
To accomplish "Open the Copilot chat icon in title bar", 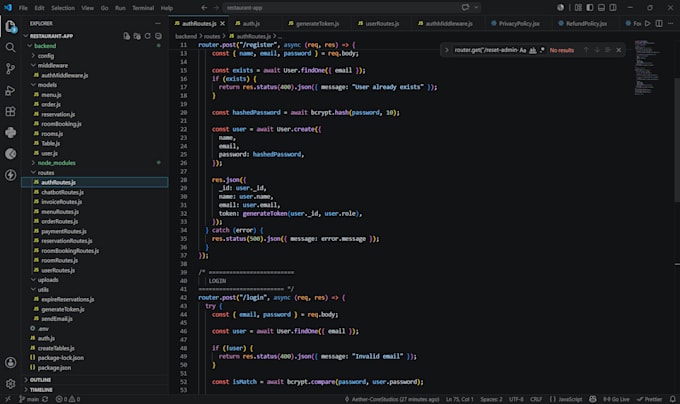I will pos(465,7).
